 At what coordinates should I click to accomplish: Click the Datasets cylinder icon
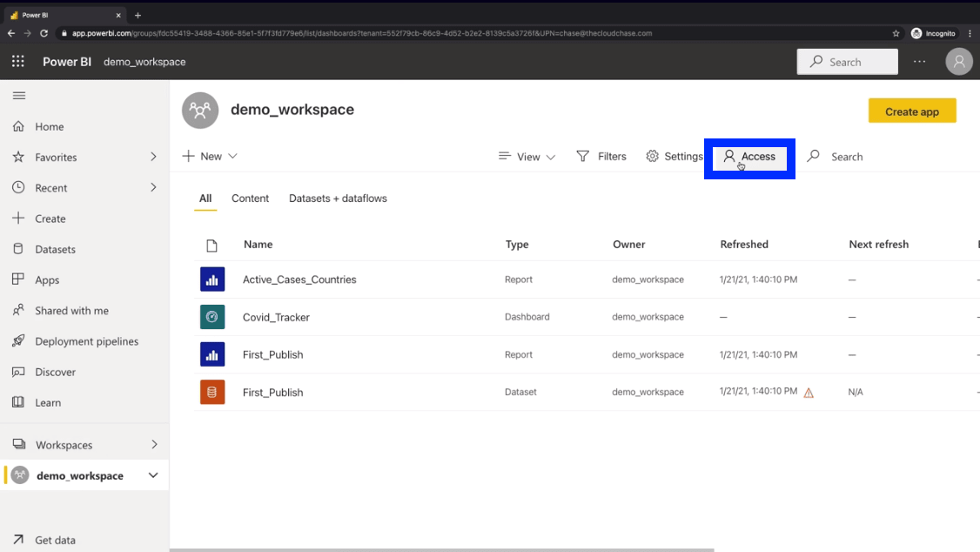click(18, 249)
